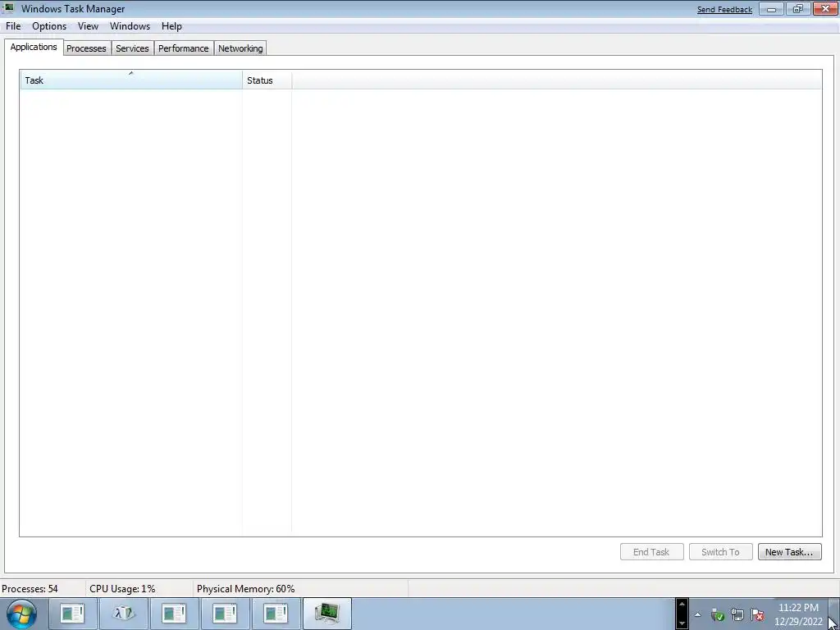Open the View menu
840x630 pixels.
click(x=88, y=26)
